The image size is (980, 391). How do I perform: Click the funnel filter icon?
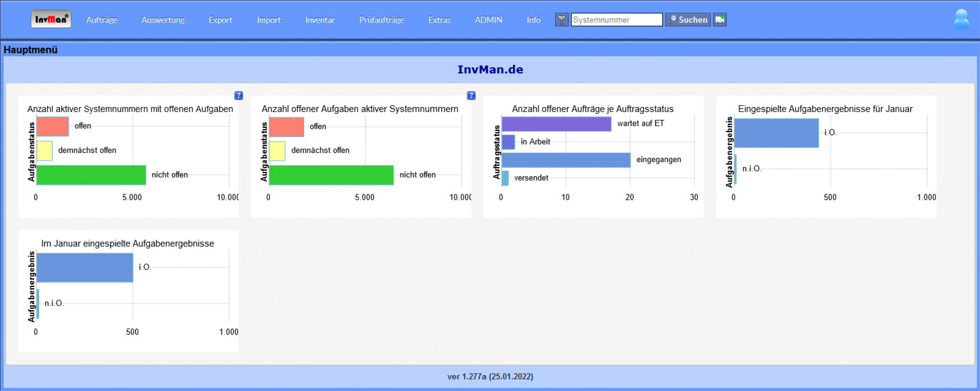click(561, 20)
